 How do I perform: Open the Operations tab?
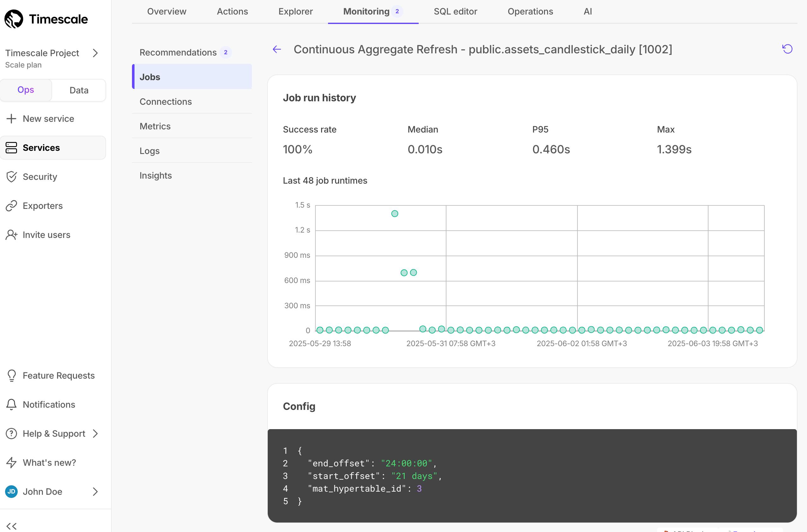point(530,12)
